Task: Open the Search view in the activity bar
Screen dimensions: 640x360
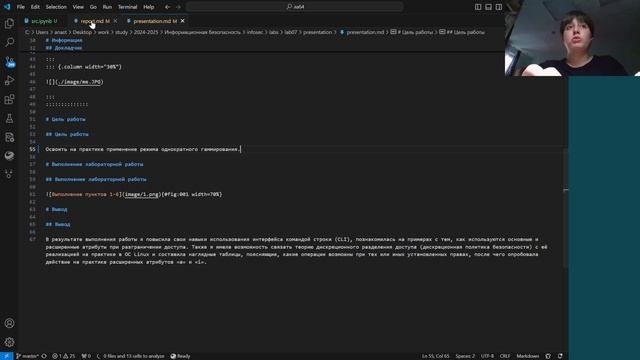Action: point(9,42)
